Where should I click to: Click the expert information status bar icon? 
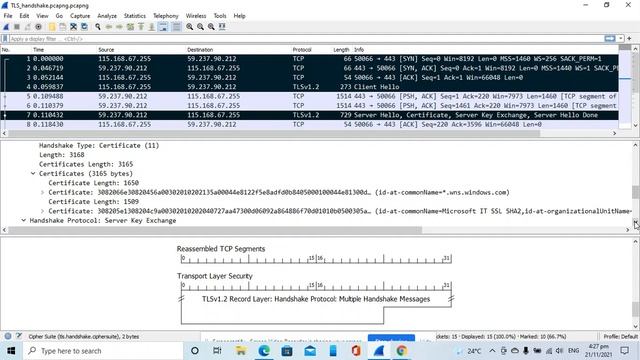click(8, 336)
